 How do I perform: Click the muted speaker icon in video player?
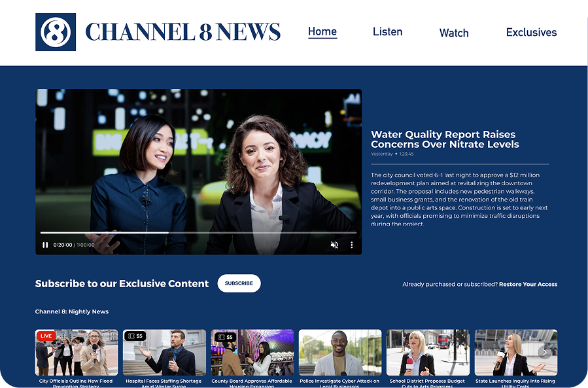[334, 245]
